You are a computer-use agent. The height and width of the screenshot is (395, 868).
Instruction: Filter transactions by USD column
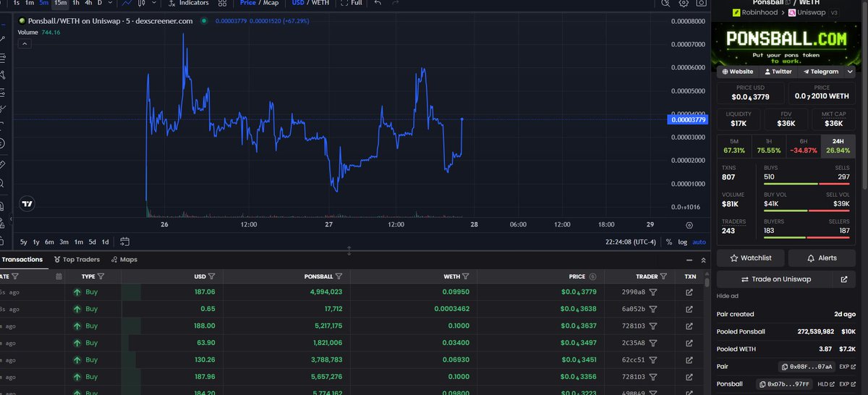[210, 276]
